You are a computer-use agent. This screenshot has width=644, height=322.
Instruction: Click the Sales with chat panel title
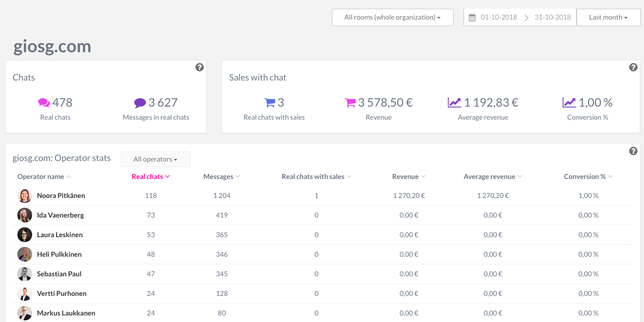click(x=257, y=77)
